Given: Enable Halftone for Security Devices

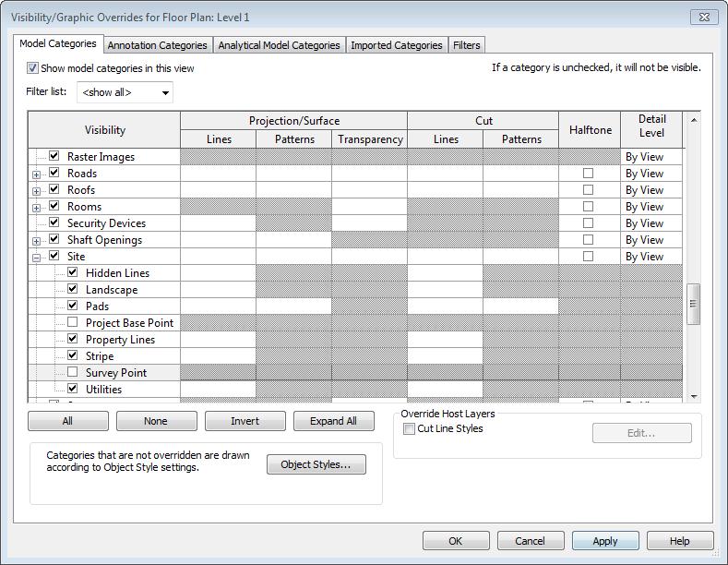Looking at the screenshot, I should (589, 223).
